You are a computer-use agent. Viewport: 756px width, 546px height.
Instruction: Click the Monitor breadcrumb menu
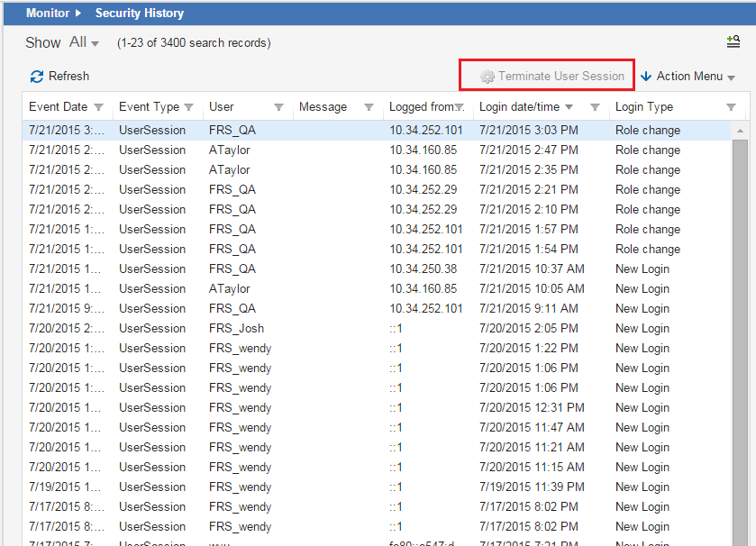click(x=47, y=13)
